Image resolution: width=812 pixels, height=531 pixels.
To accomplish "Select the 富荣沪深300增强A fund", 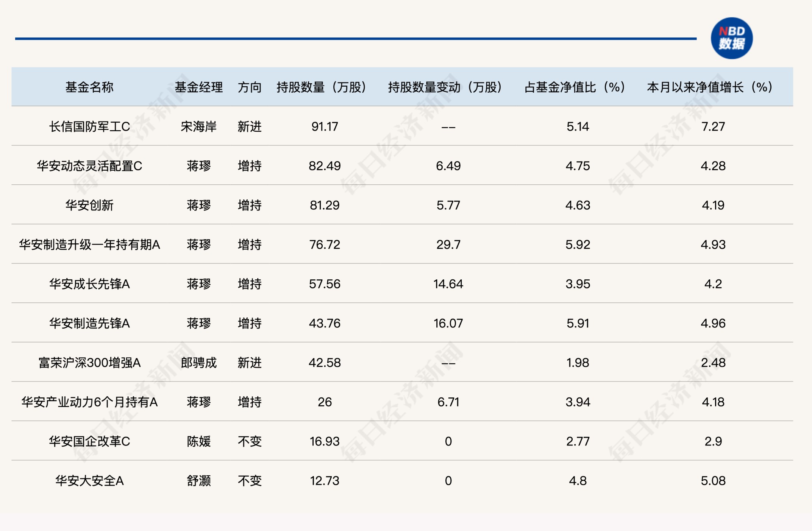I will pos(89,363).
